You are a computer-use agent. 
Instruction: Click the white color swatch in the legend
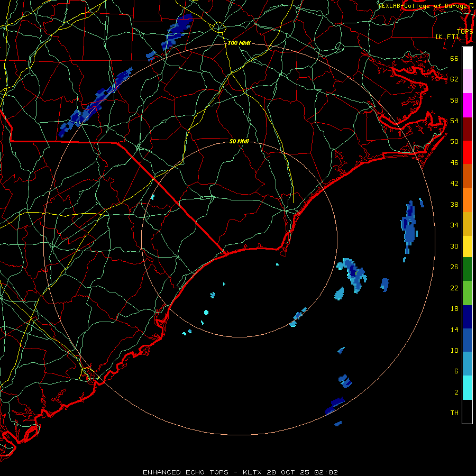[467, 58]
